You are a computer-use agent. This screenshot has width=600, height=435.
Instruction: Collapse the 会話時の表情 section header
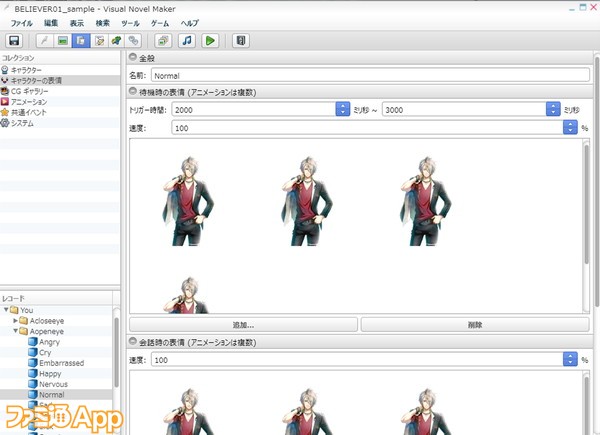coord(132,342)
